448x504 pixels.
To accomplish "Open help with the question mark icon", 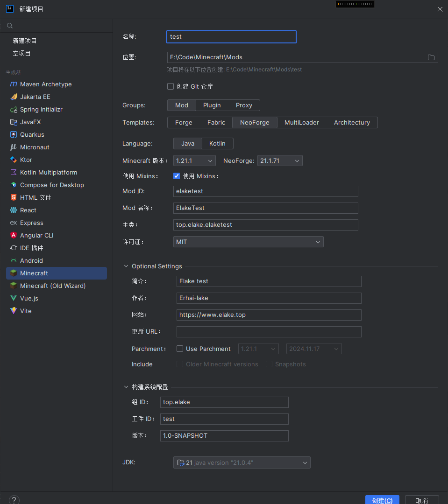I will click(14, 500).
